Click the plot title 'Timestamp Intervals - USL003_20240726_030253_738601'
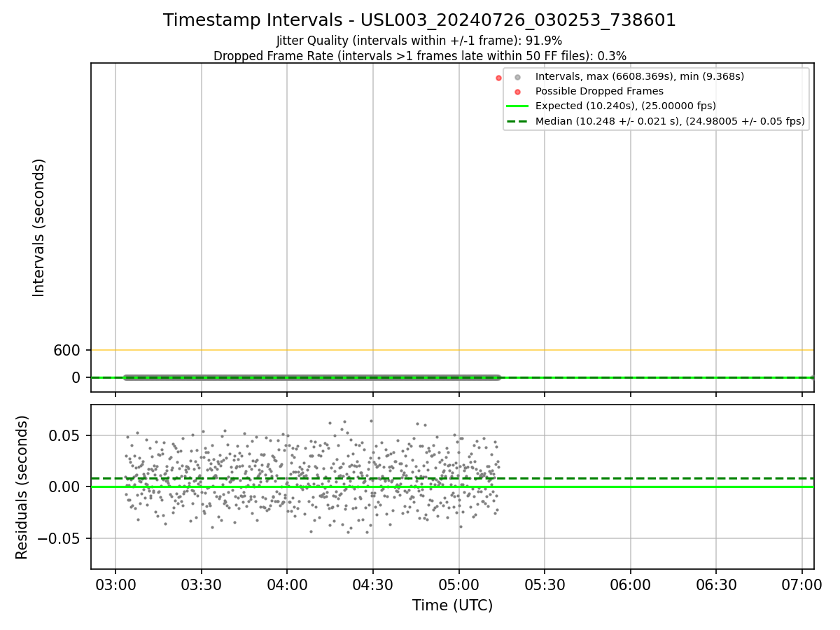 coord(419,20)
